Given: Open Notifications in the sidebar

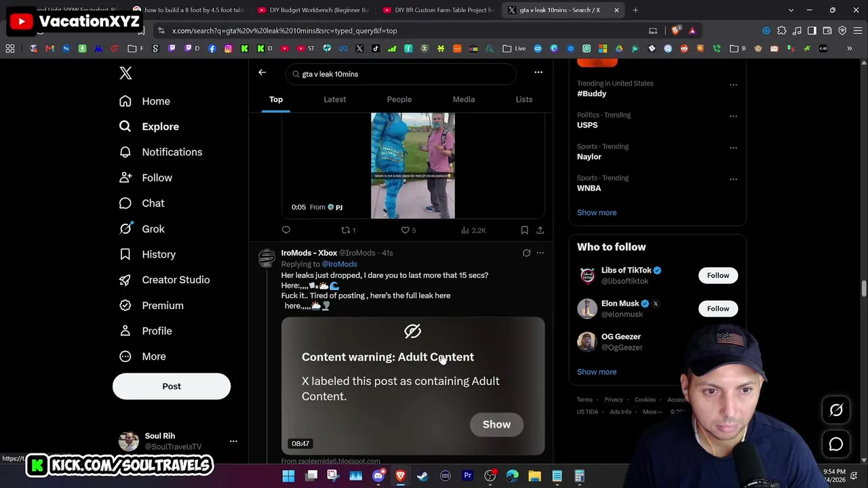Looking at the screenshot, I should 161,152.
